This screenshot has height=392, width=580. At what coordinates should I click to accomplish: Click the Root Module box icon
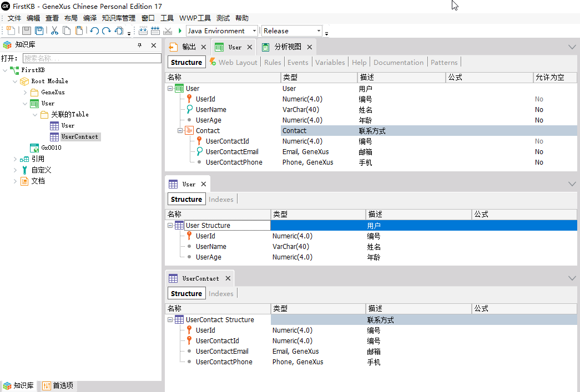pos(24,81)
